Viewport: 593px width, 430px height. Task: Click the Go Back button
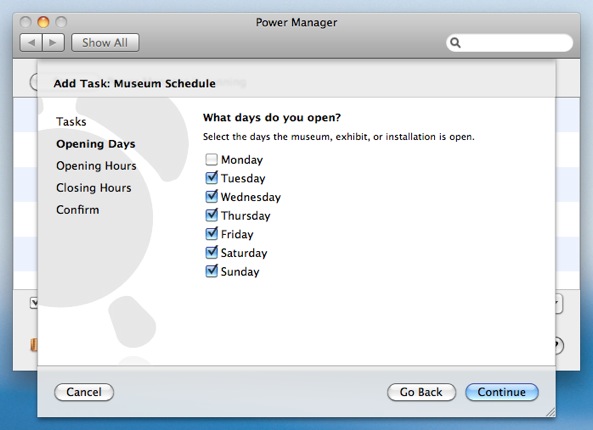tap(421, 392)
